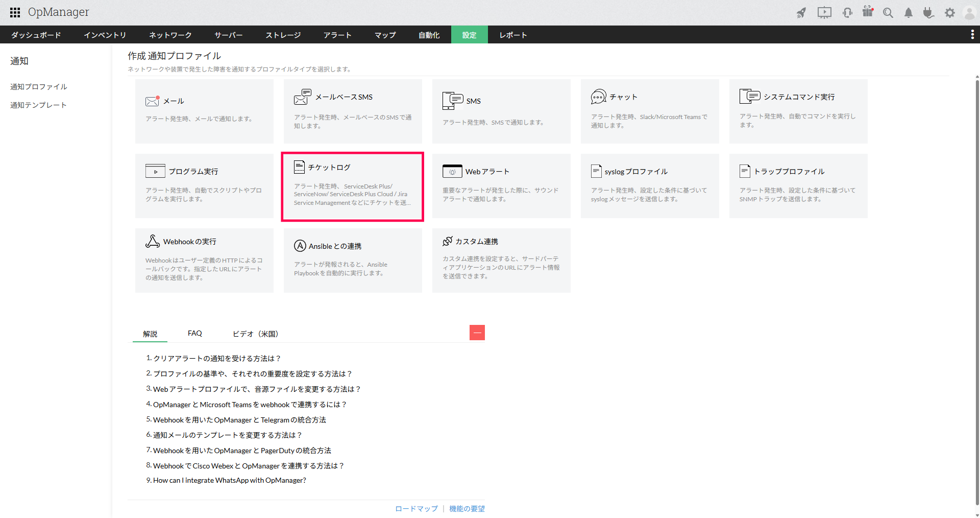This screenshot has height=518, width=980.
Task: Open the search magnifier icon
Action: 888,13
